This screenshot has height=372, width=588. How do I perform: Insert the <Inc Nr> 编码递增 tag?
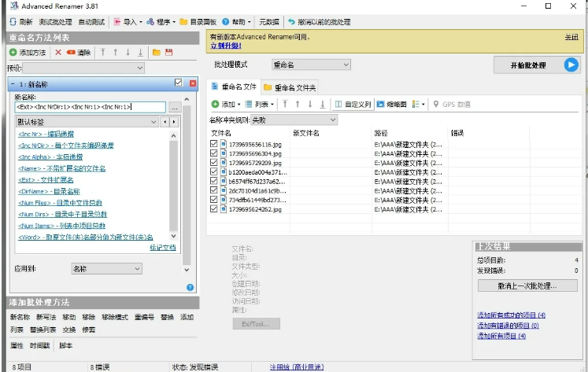coord(46,134)
